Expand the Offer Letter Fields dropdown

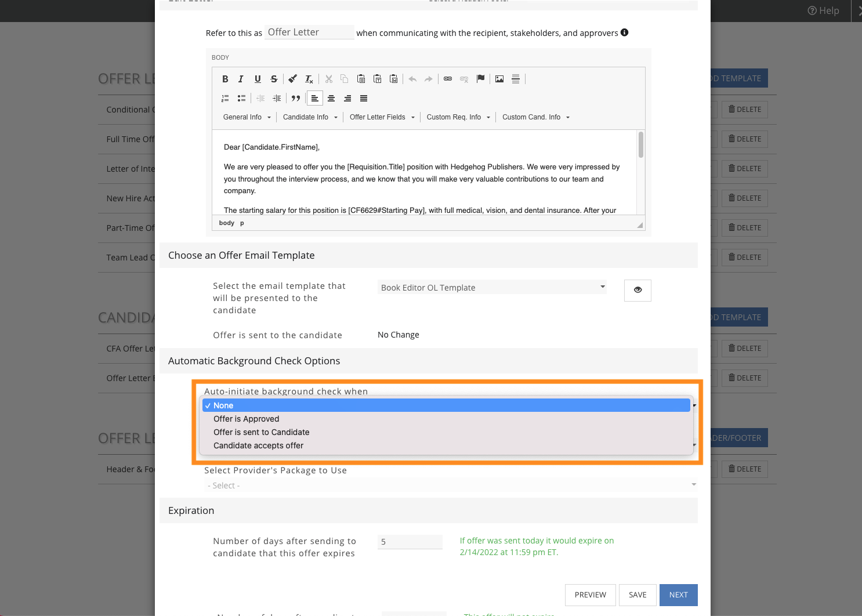382,117
